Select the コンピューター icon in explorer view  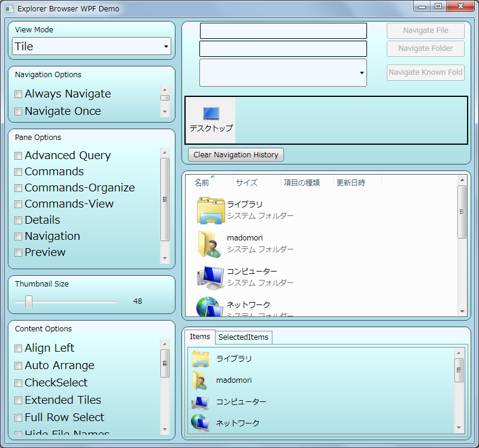[x=210, y=278]
